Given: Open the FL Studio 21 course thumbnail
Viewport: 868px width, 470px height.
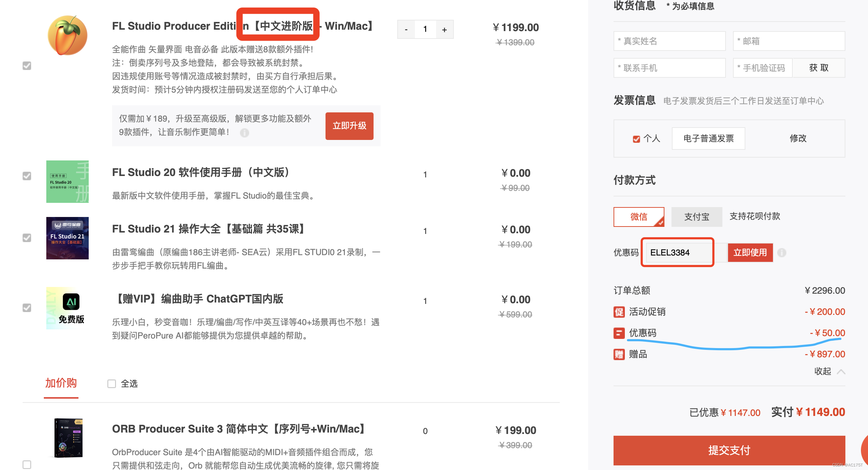Looking at the screenshot, I should coord(68,238).
